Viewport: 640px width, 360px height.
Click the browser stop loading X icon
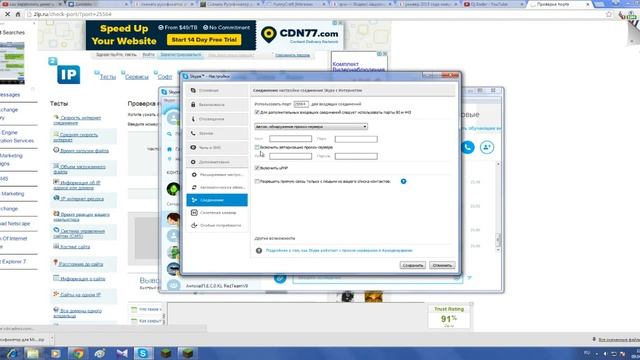point(7,14)
